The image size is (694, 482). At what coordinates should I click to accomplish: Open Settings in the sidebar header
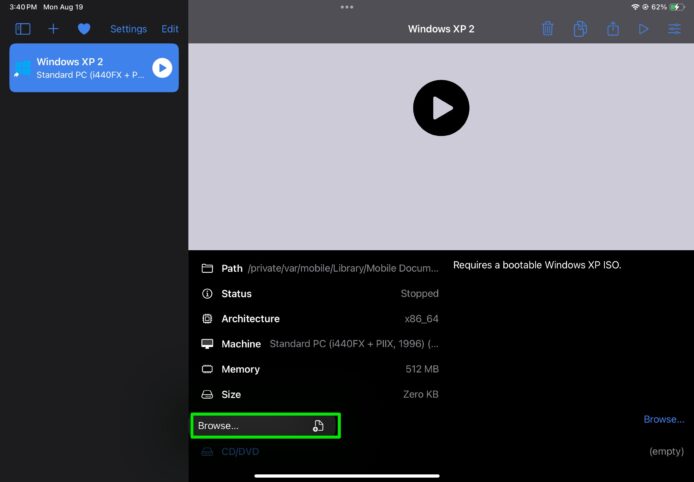(128, 29)
